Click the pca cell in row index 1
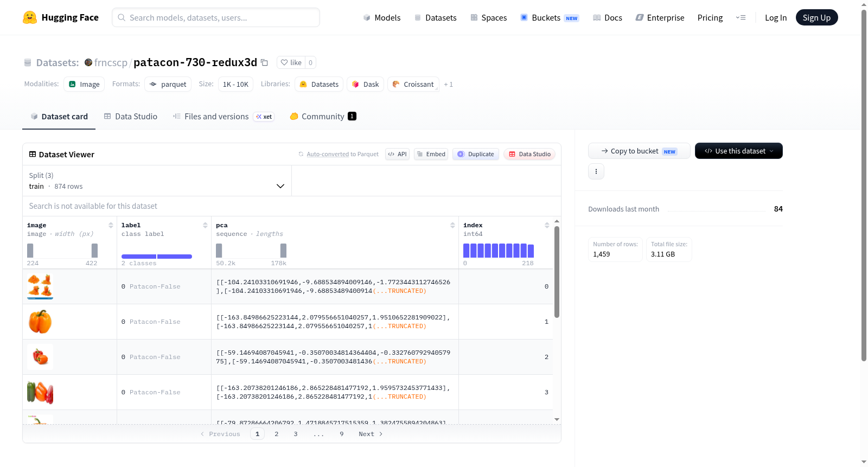This screenshot has width=868, height=467. (x=335, y=322)
